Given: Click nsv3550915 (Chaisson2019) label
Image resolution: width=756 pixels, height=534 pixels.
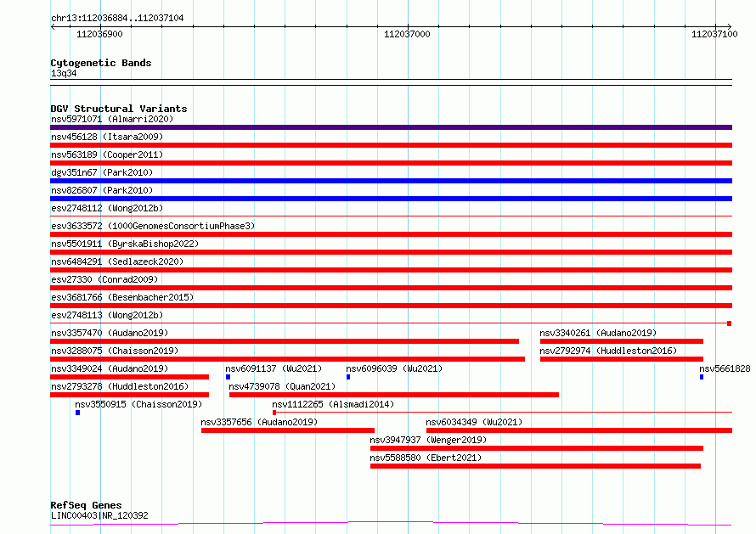Looking at the screenshot, I should (x=138, y=404).
